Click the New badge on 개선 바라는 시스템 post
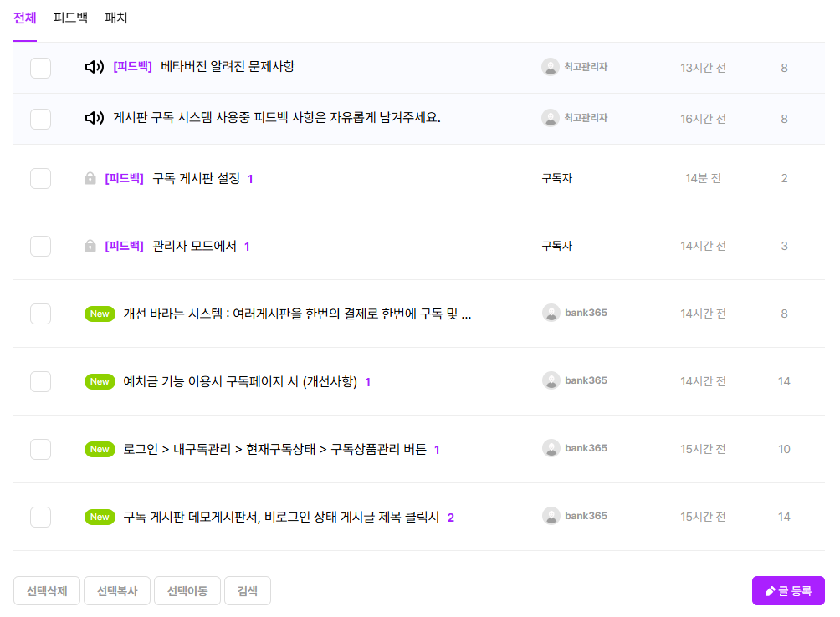The width and height of the screenshot is (840, 617). pos(100,314)
